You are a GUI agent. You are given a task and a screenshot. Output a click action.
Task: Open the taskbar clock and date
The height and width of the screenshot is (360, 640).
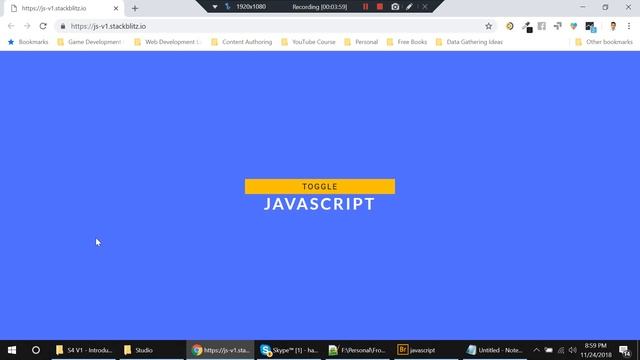point(596,350)
